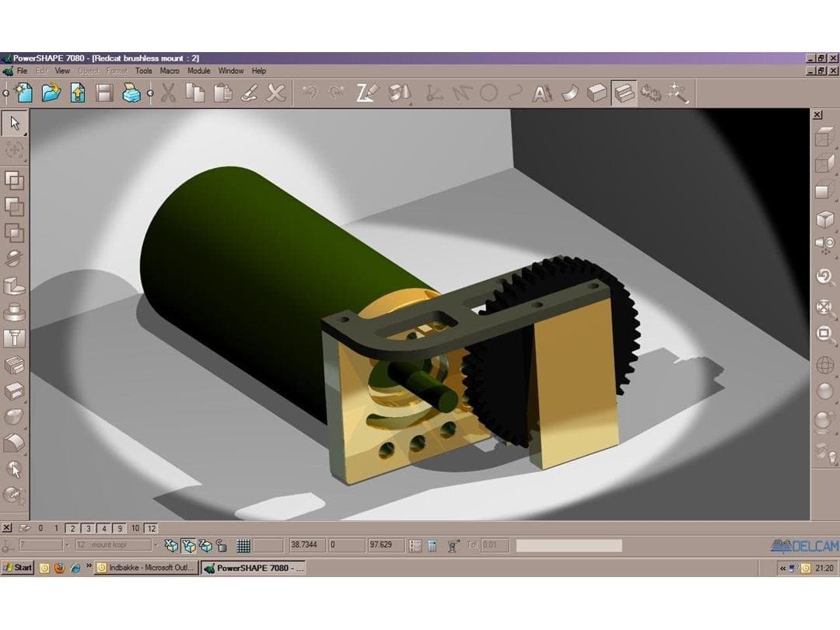Click the Delcam logo in status bar
Image resolution: width=840 pixels, height=630 pixels.
click(x=805, y=546)
